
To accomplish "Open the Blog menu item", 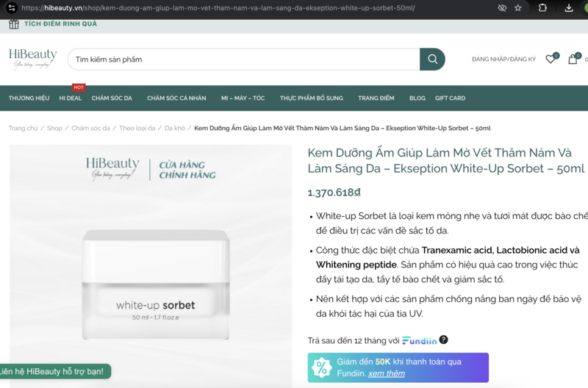I will click(417, 98).
